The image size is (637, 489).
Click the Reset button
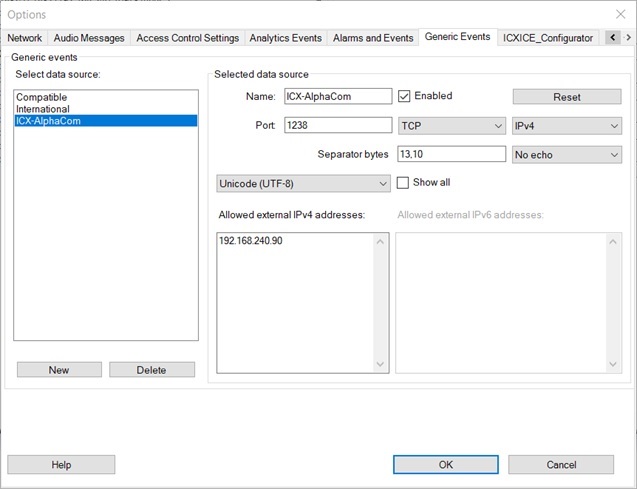click(x=566, y=97)
